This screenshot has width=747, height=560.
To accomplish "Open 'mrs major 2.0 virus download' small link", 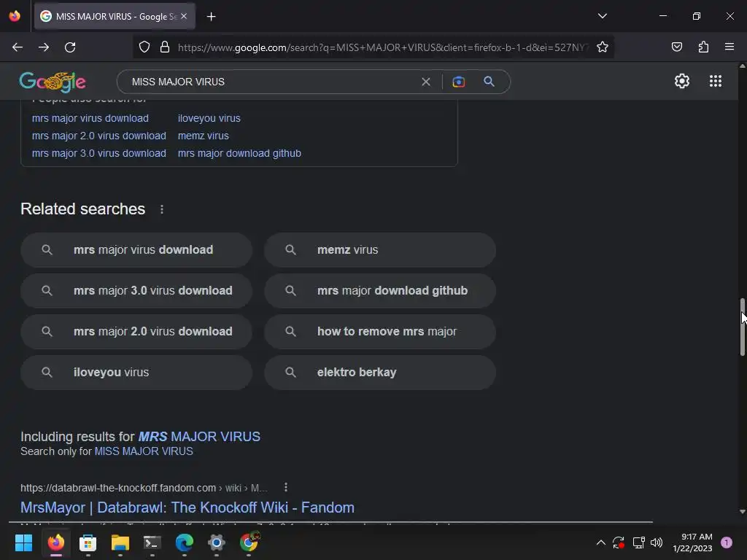I will pyautogui.click(x=98, y=136).
